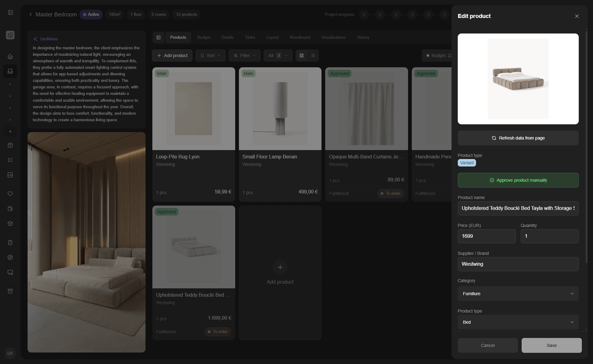593x364 pixels.
Task: Open the tasks checklist icon in the sidebar
Action: click(10, 160)
